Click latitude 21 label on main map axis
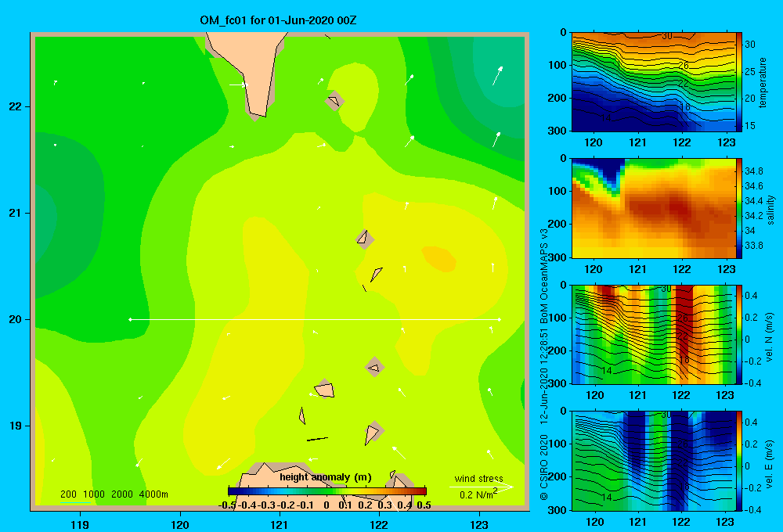Viewport: 783px width, 532px height. point(15,213)
